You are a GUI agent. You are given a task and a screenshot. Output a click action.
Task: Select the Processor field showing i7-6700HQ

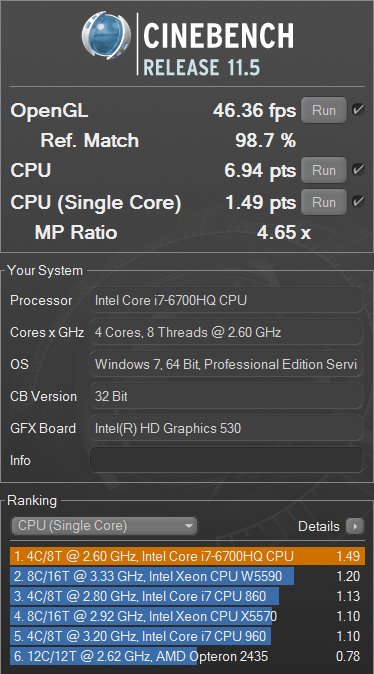point(227,300)
